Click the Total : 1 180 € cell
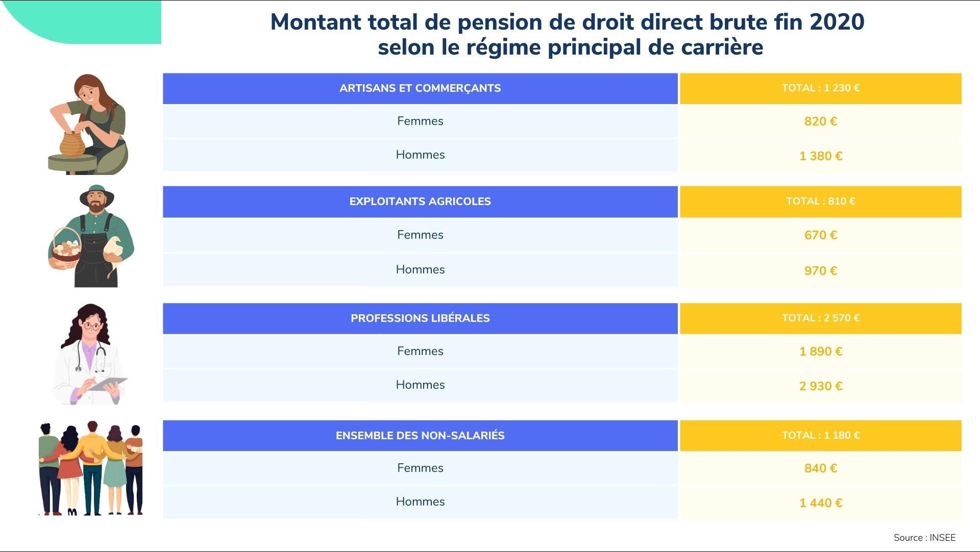Image resolution: width=980 pixels, height=552 pixels. pyautogui.click(x=820, y=436)
